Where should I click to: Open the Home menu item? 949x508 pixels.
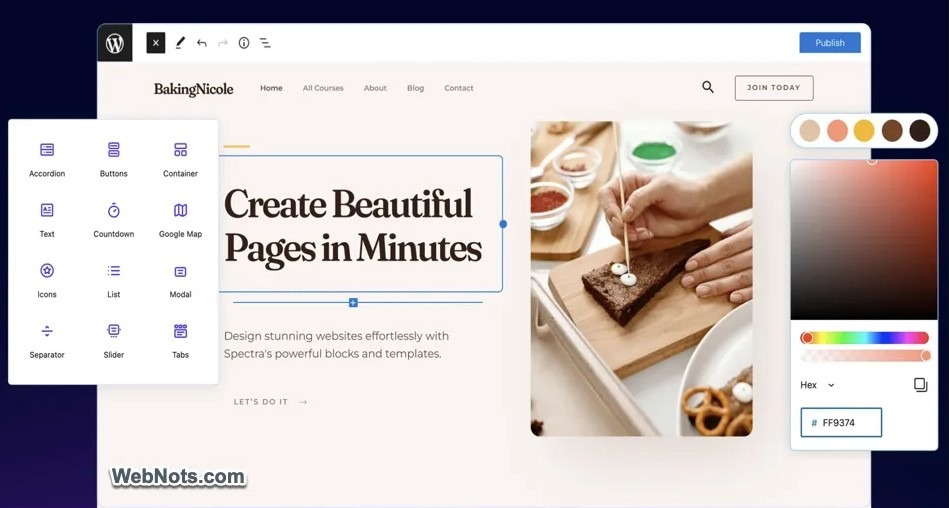[x=271, y=88]
